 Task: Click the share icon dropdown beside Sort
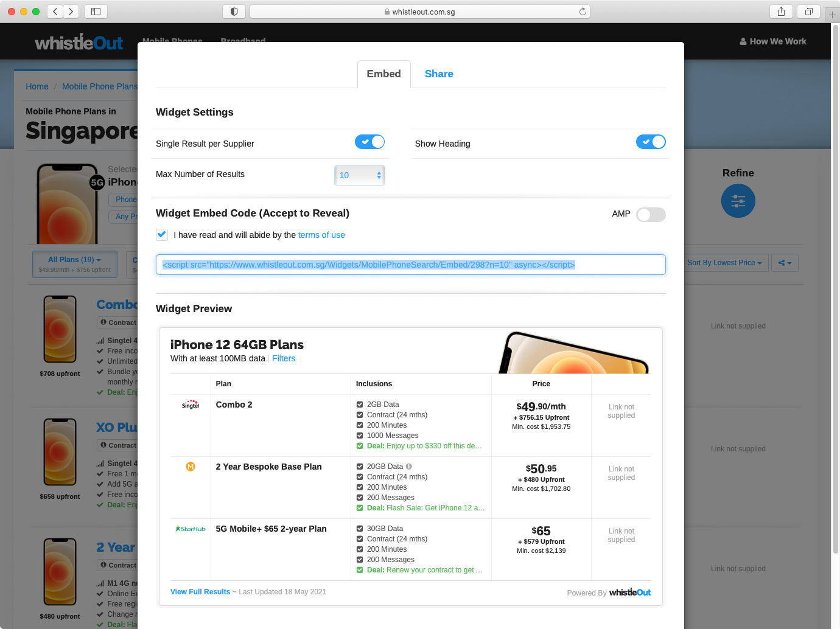785,263
